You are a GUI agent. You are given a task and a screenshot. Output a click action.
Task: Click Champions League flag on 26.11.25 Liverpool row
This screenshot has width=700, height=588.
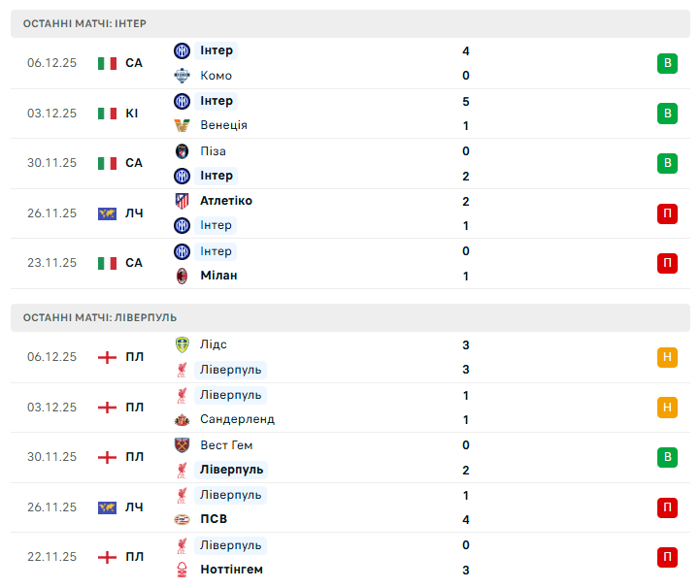pyautogui.click(x=107, y=507)
